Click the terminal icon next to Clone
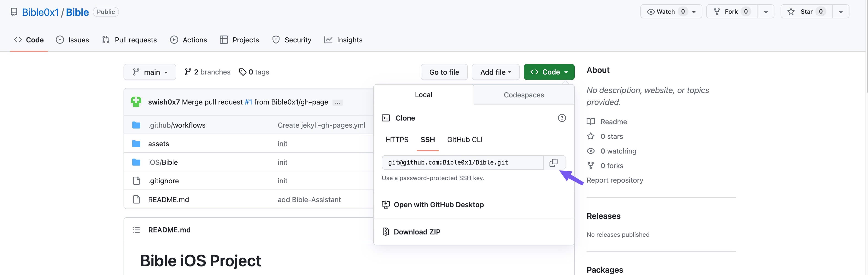The image size is (868, 275). (x=386, y=118)
